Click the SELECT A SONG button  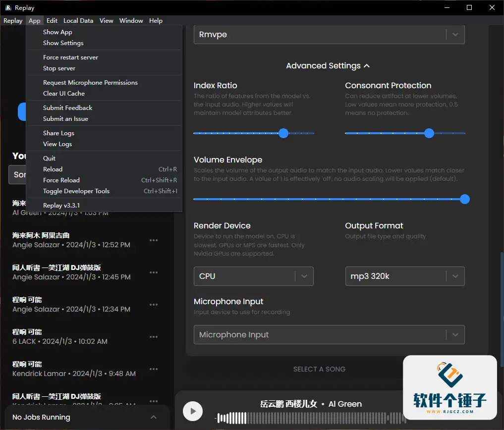[319, 369]
